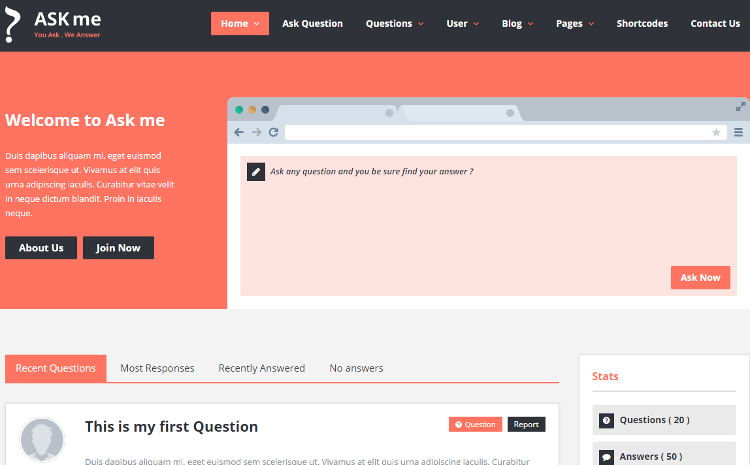Open the Ask Question nav link
Screen dimensions: 750x465
pyautogui.click(x=312, y=23)
